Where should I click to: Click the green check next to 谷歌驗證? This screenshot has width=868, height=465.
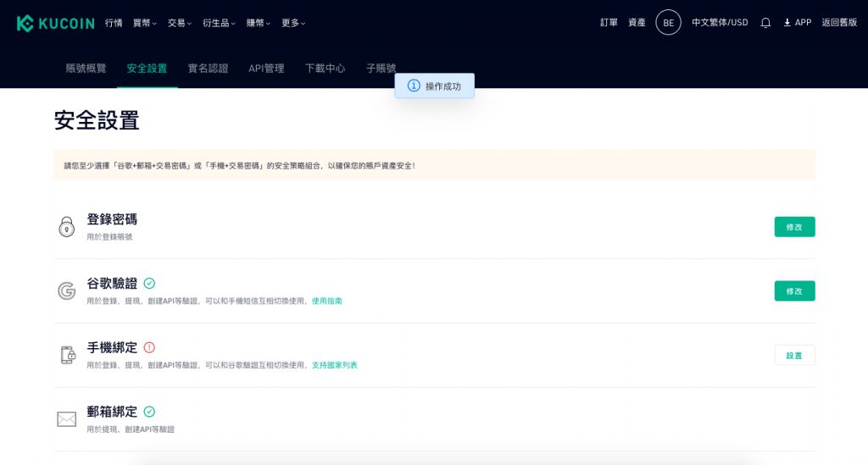[149, 284]
